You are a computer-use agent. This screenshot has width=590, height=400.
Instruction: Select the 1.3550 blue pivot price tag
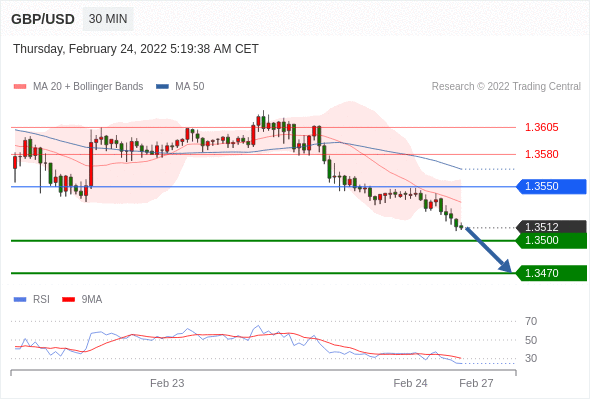(551, 187)
